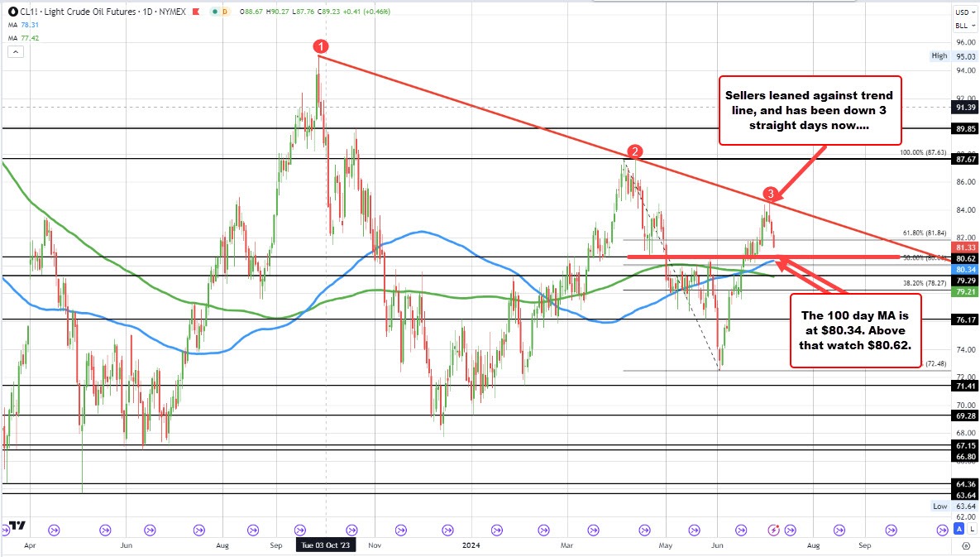The image size is (980, 557).
Task: Collapse the indicator legend arrow
Action: (16, 52)
